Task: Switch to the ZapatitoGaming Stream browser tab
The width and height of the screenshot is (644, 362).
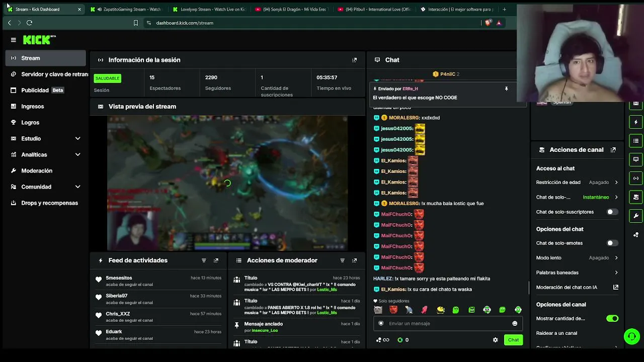Action: pos(126,9)
